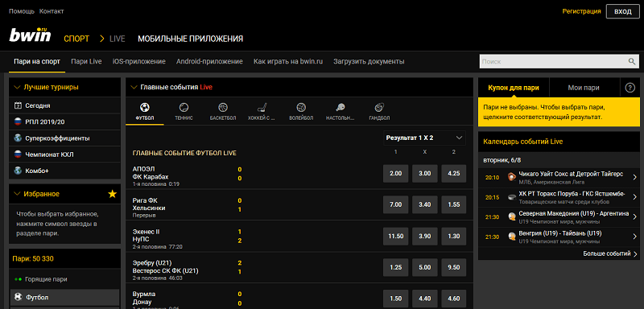
Task: Bet on ФК Карабах win at 4.25
Action: pos(454,174)
